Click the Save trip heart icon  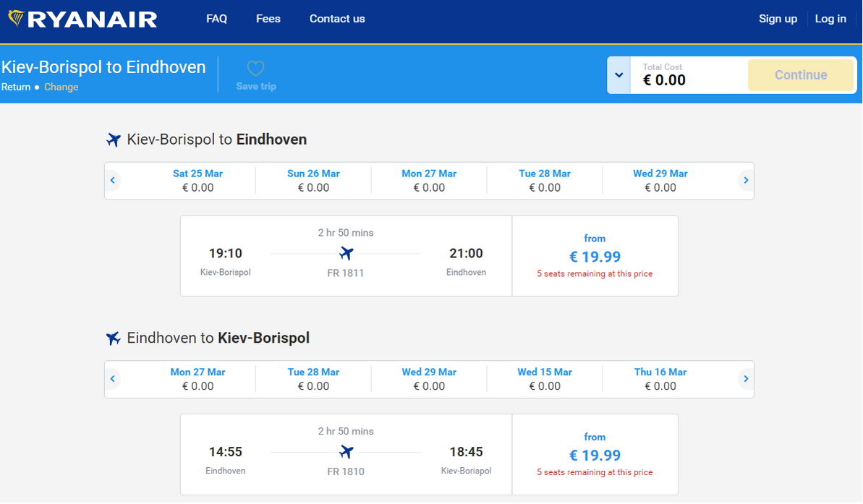pyautogui.click(x=255, y=69)
